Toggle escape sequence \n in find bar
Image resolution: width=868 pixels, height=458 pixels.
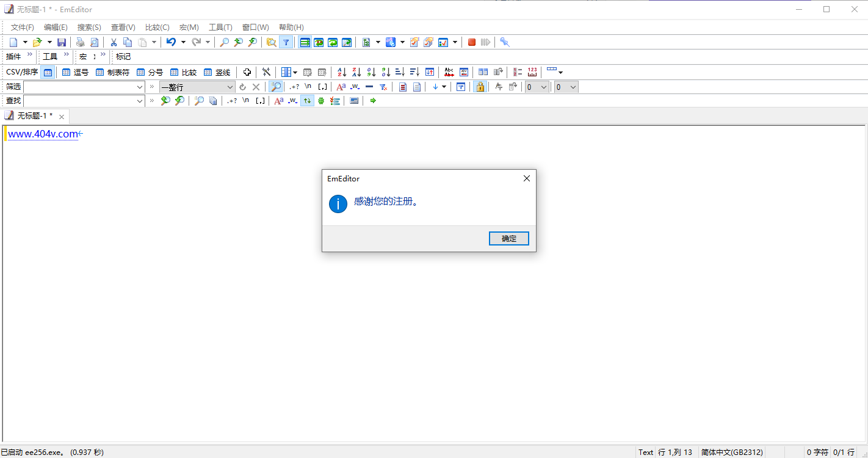[x=246, y=101]
